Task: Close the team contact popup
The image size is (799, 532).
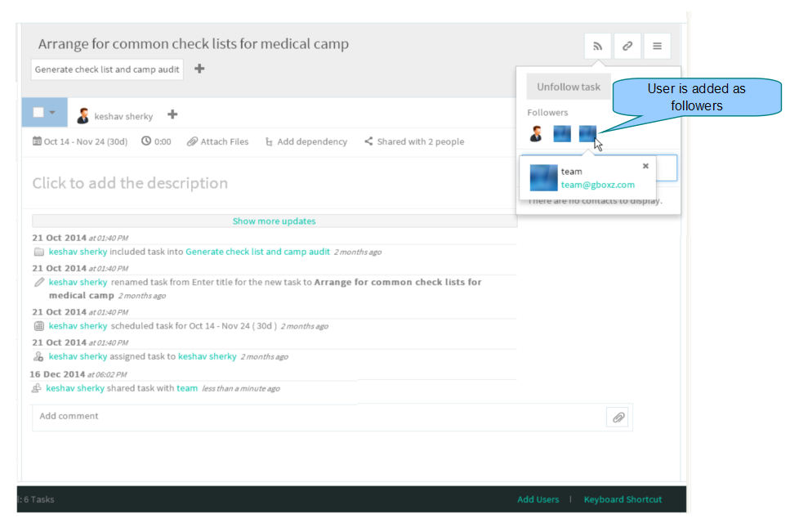Action: (645, 166)
